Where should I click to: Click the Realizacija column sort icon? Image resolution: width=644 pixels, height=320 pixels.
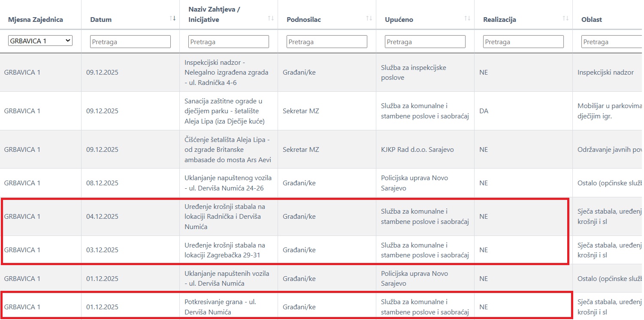point(565,18)
